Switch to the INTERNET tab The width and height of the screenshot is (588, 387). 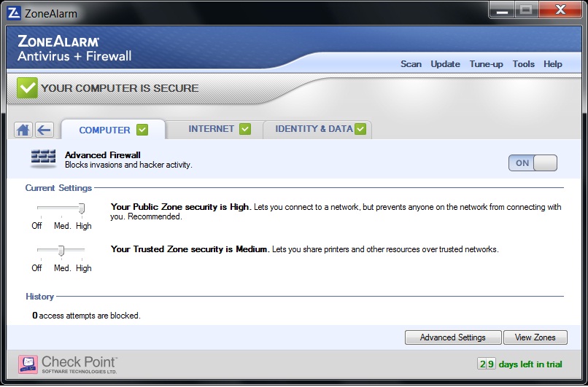(214, 129)
